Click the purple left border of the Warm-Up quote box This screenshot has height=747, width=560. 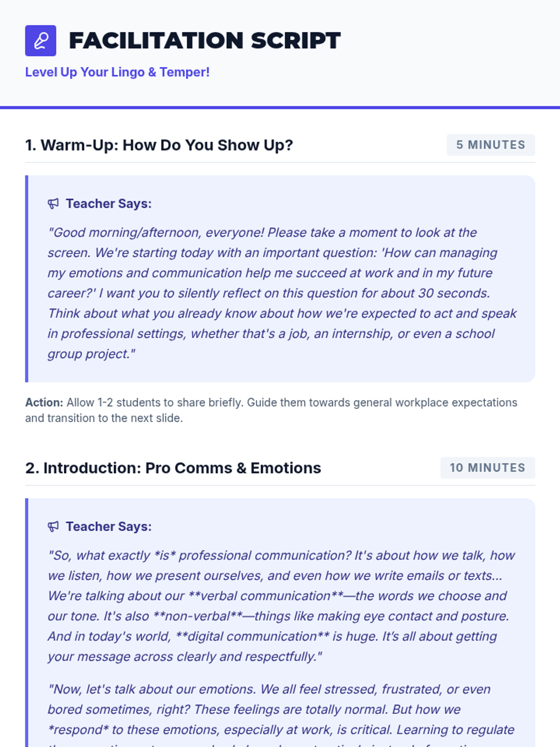[x=27, y=279]
